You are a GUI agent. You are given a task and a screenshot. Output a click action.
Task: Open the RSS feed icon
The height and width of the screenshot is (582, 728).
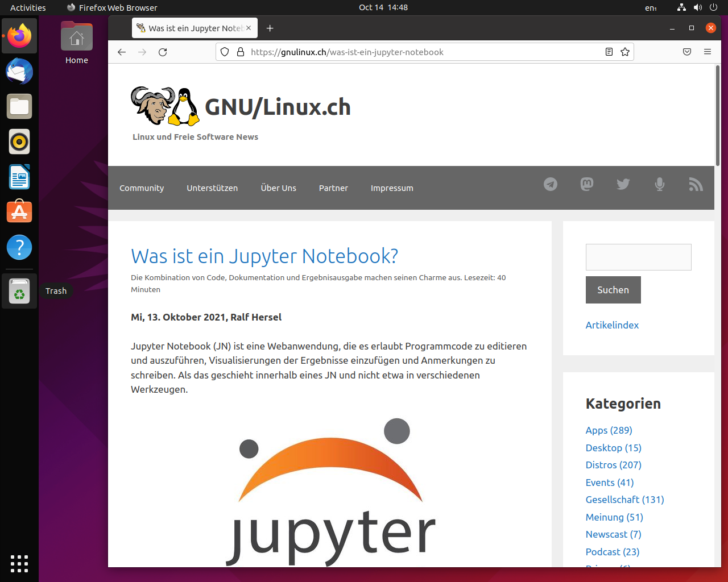click(696, 184)
